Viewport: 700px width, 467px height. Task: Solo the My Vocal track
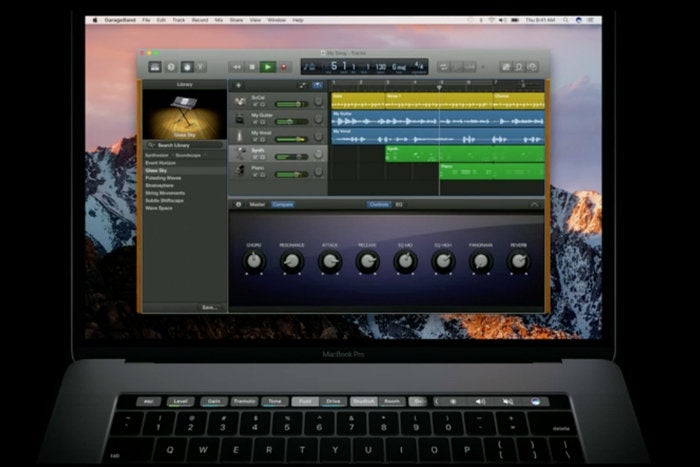tap(262, 139)
